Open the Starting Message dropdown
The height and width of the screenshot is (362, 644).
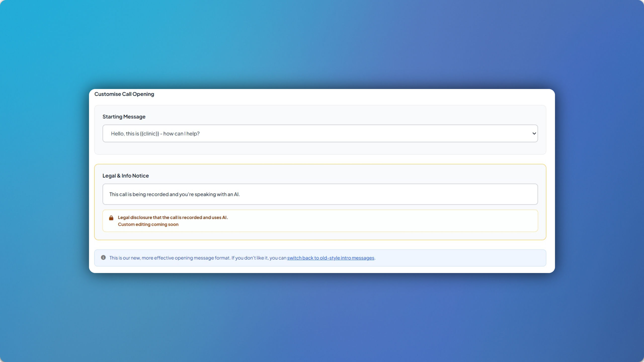pyautogui.click(x=320, y=133)
